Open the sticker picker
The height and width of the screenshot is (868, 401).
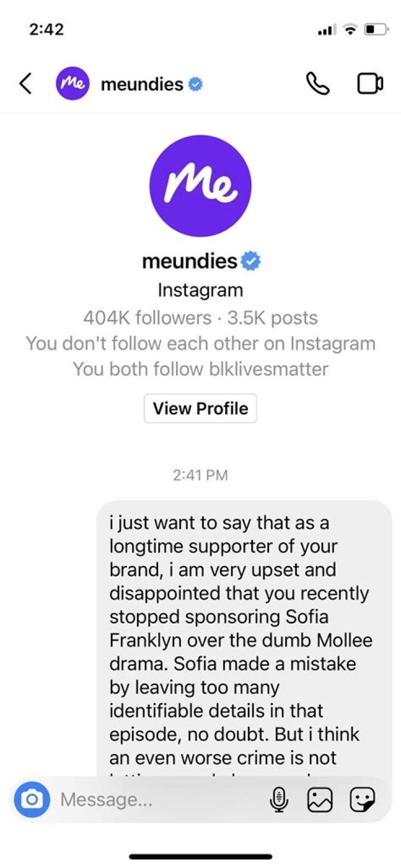click(362, 801)
